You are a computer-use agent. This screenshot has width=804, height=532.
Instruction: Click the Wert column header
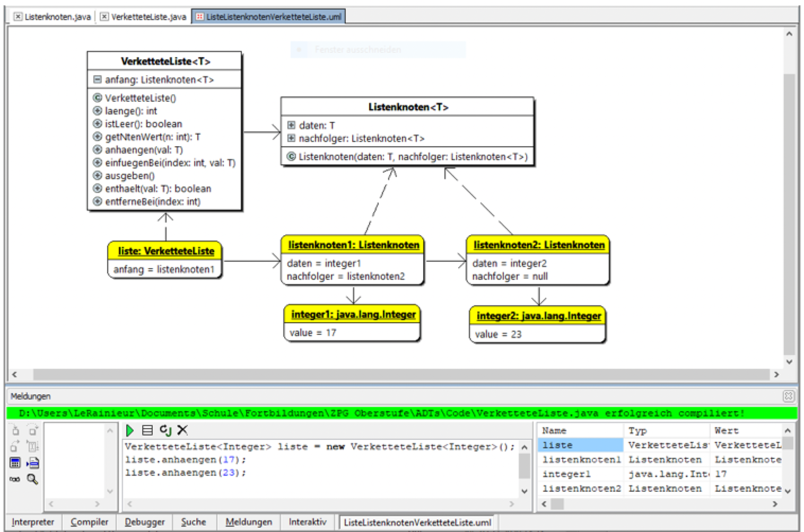click(x=727, y=430)
